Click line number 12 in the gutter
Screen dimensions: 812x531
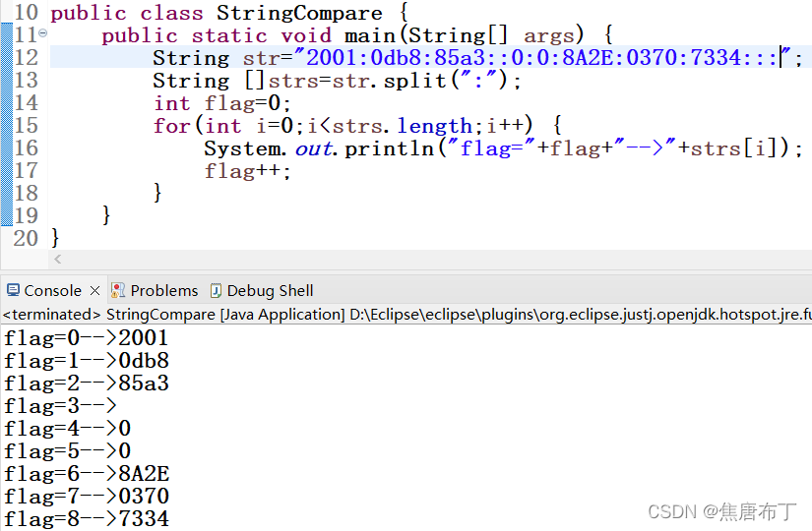coord(26,57)
